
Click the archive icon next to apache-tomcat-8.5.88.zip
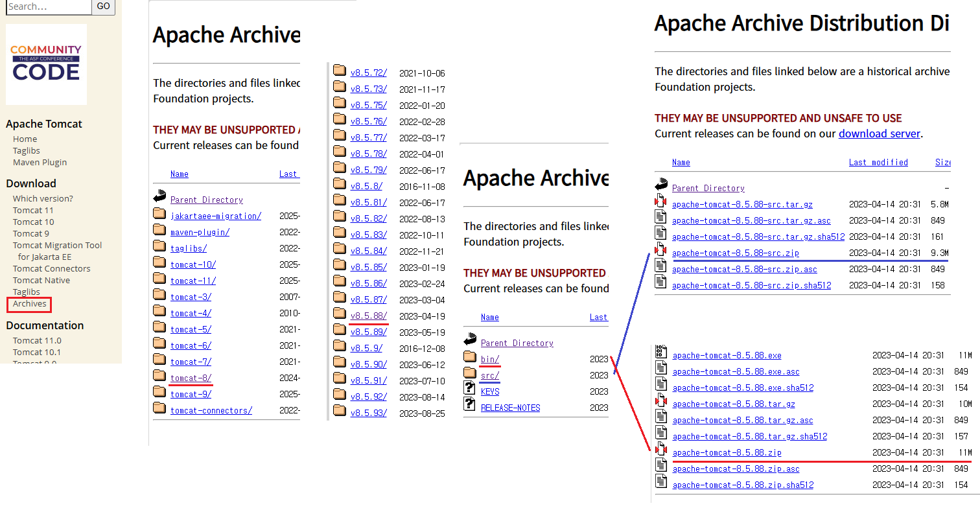pos(661,450)
